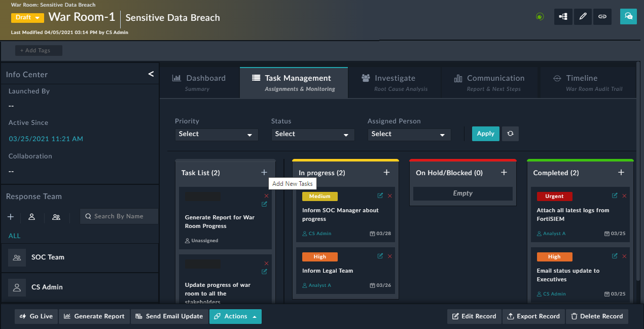Select the edit pencil icon in the header
The height and width of the screenshot is (329, 644).
pos(583,16)
